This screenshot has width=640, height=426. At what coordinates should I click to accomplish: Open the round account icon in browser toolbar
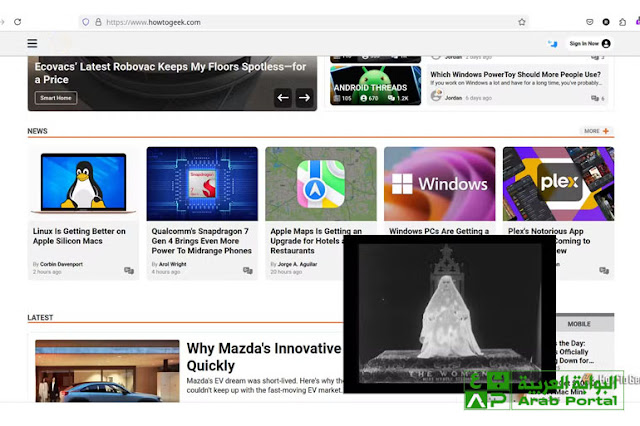coord(606,22)
